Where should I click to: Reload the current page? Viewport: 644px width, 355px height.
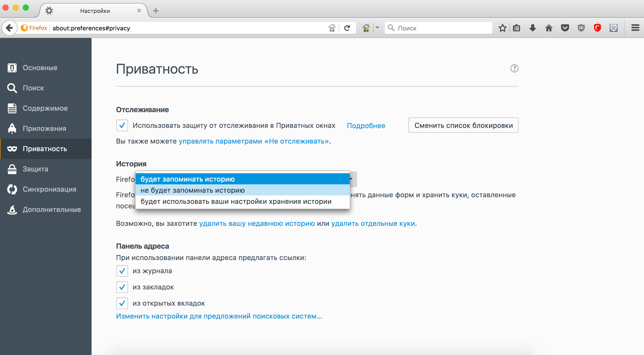click(x=347, y=28)
